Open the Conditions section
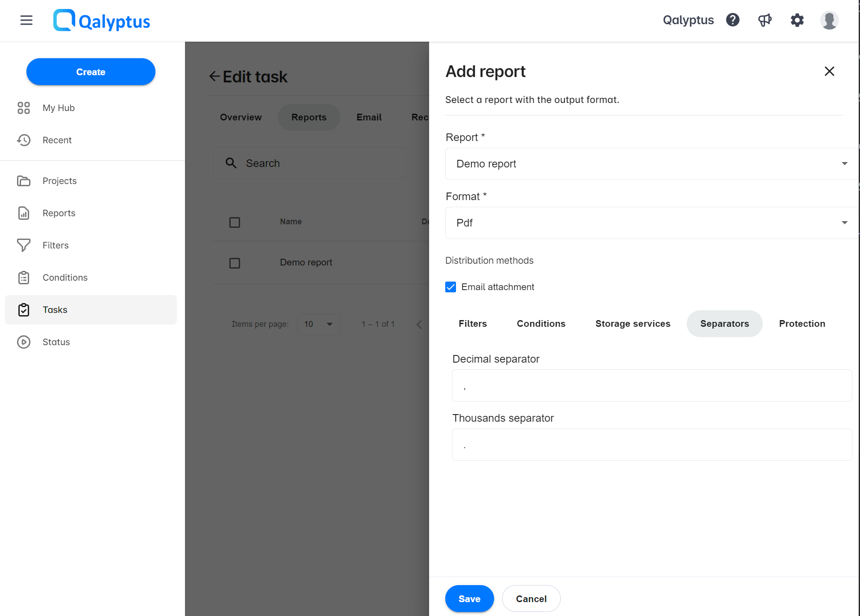This screenshot has height=616, width=860. coord(64,277)
